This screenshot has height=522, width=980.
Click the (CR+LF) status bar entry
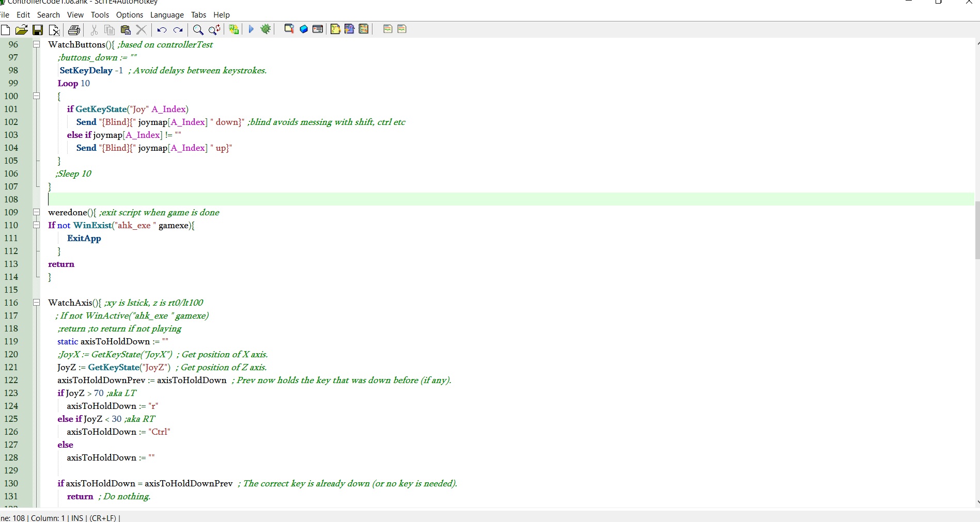pos(103,518)
